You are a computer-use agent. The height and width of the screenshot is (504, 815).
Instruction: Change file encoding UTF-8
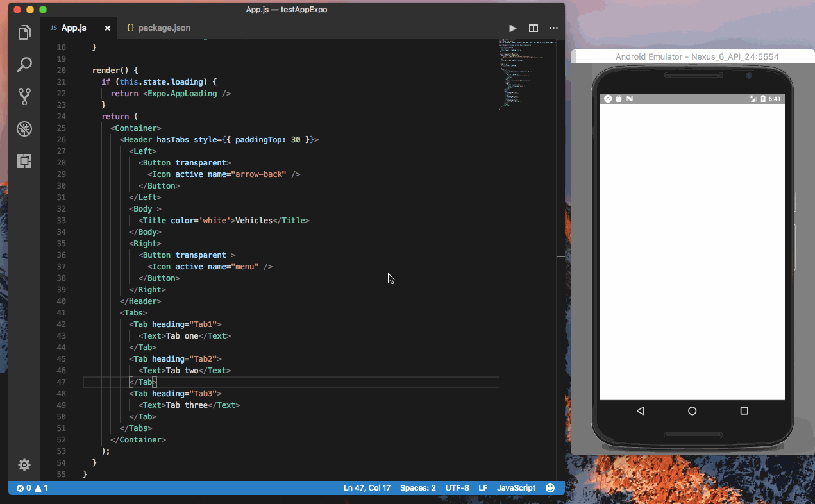coord(457,488)
